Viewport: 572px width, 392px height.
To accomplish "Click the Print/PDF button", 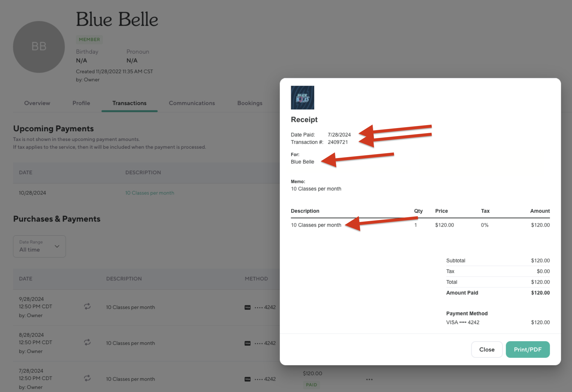I will (527, 350).
